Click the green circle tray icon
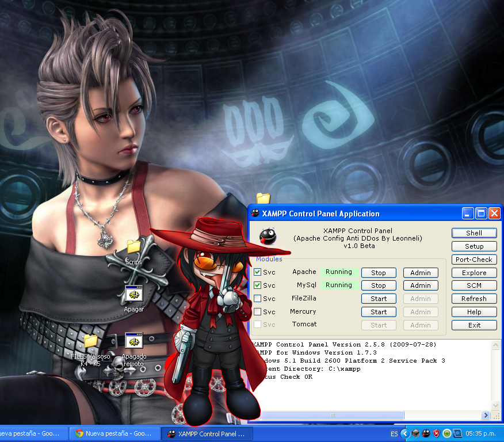The height and width of the screenshot is (442, 504). 447,433
